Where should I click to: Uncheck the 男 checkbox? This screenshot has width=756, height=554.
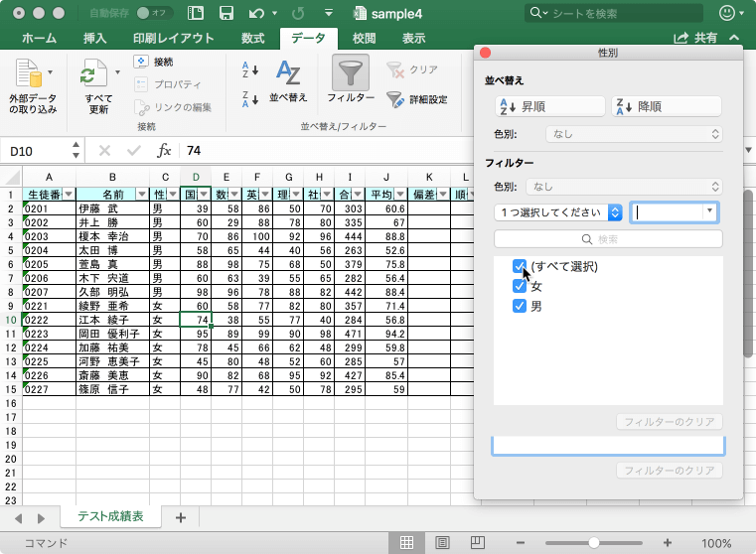[x=520, y=306]
